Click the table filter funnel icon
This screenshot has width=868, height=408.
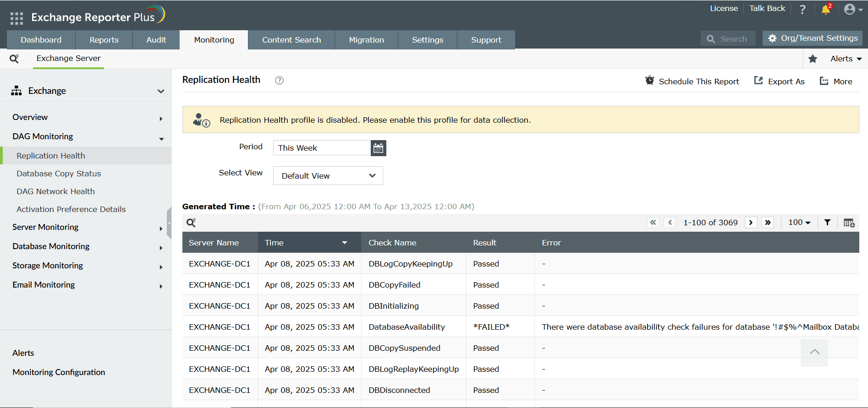(827, 223)
